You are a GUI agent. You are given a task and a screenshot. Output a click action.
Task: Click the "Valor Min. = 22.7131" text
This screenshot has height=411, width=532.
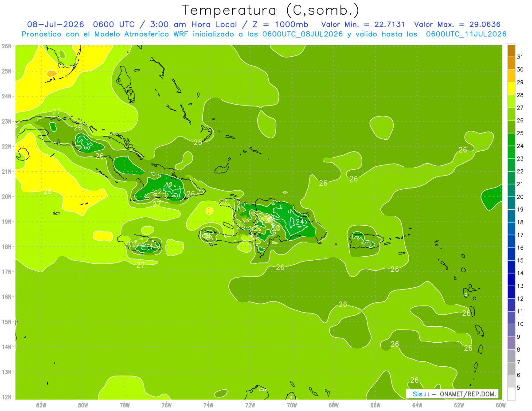pyautogui.click(x=364, y=24)
